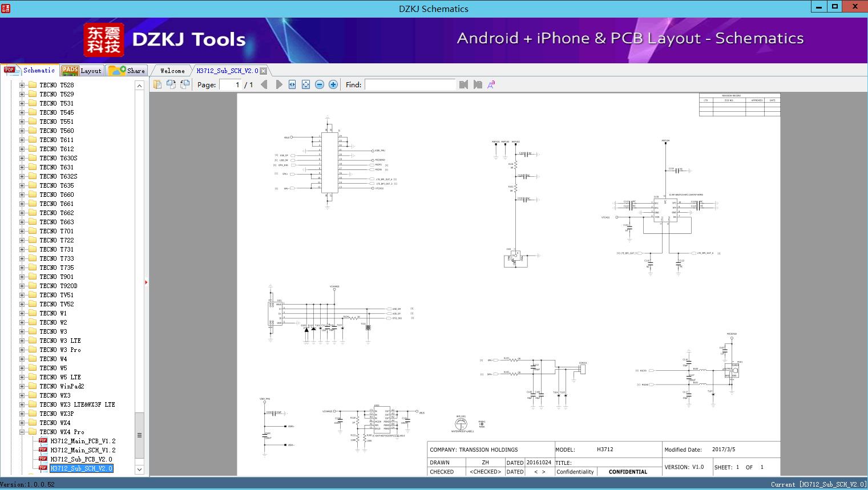Click the page number input field
Viewport: 868px width, 490px height.
pos(230,84)
